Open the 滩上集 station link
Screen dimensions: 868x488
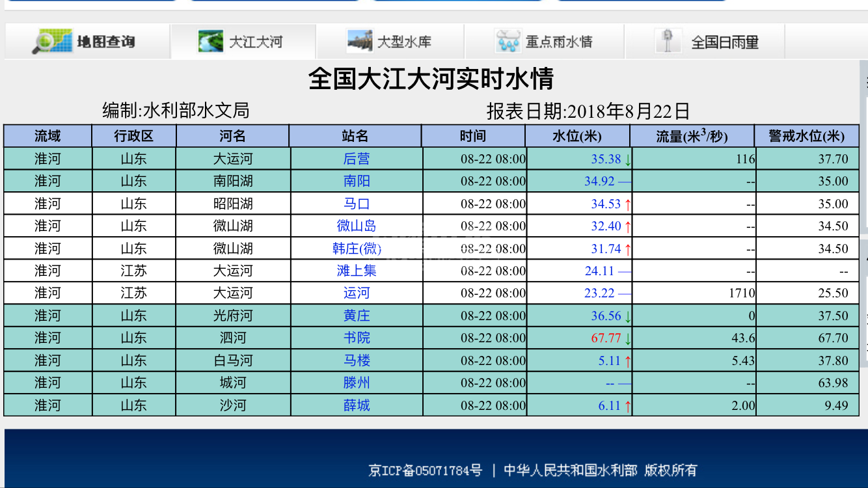point(355,271)
